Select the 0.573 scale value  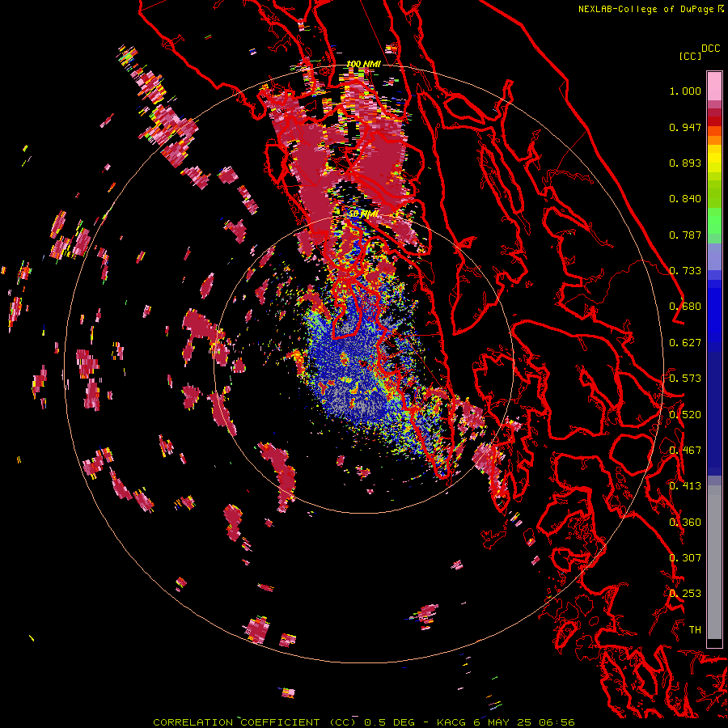(x=685, y=379)
